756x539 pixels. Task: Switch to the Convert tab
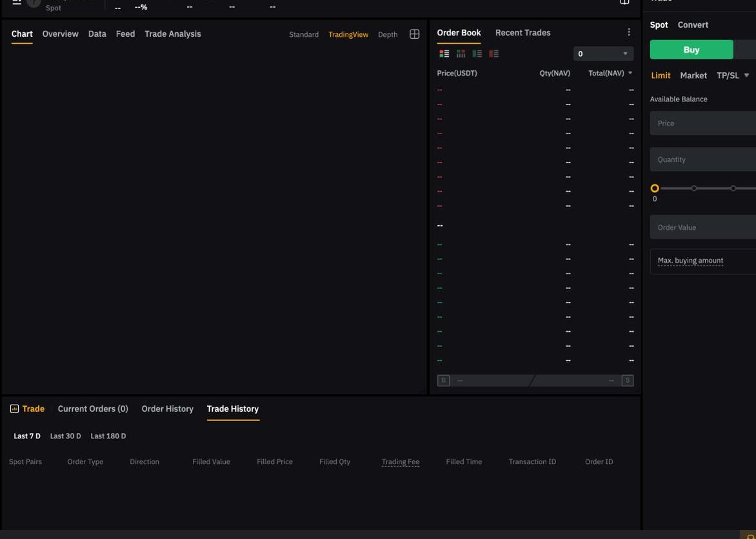693,25
